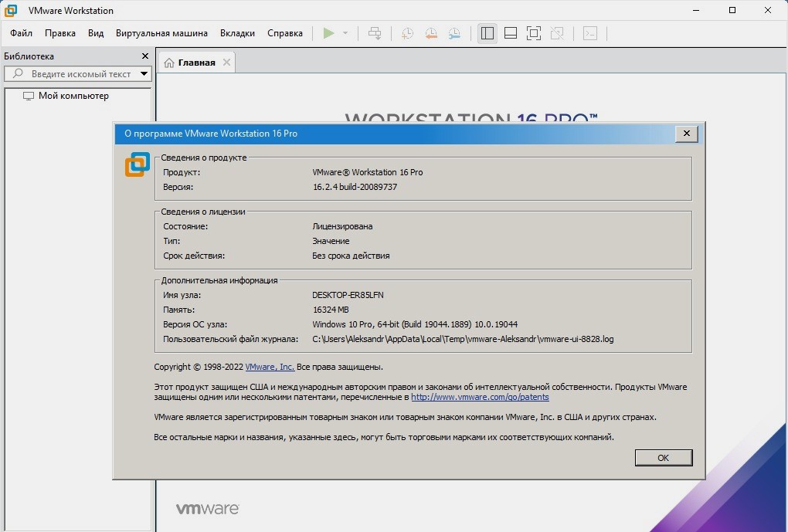Open the power options dropdown arrow
Image resolution: width=788 pixels, height=532 pixels.
point(345,34)
